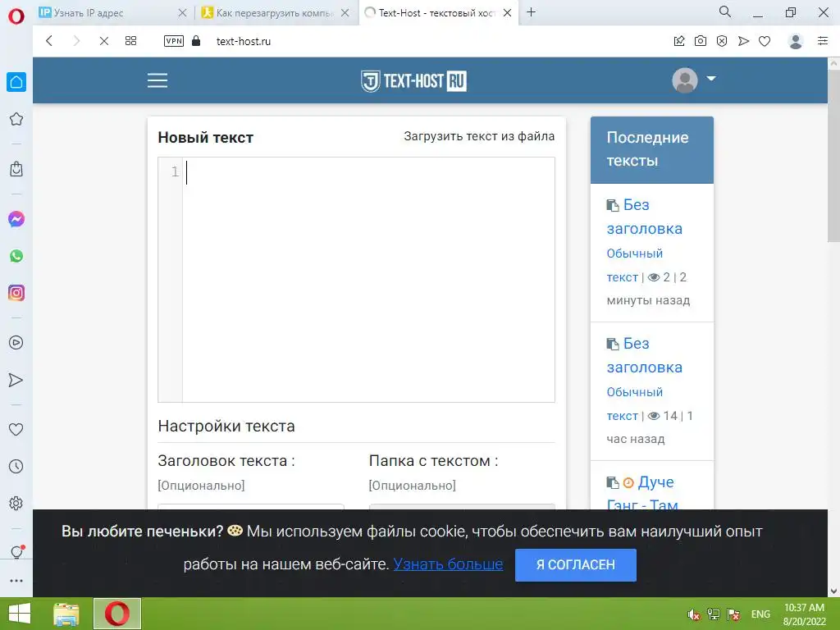The image size is (840, 630).
Task: Open first Без заголовка text, 2 минуты назад
Action: [645, 217]
